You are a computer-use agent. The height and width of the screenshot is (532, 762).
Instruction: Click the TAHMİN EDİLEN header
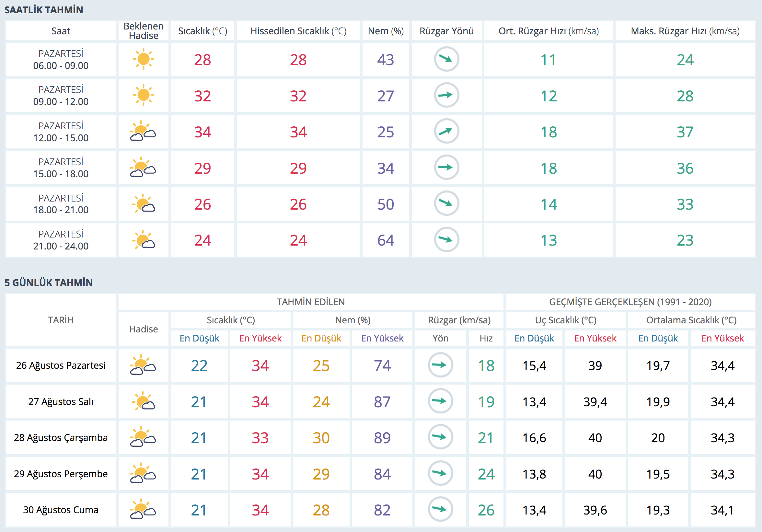click(x=311, y=302)
